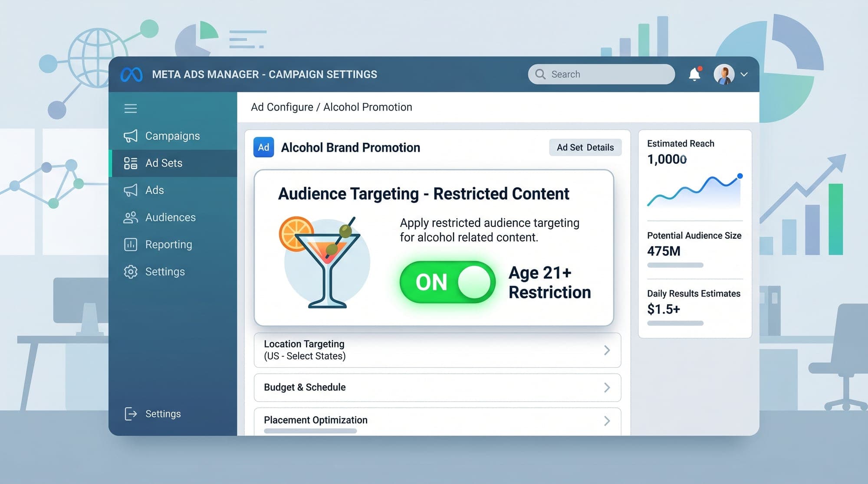Click the Settings gear icon
The width and height of the screenshot is (868, 484).
coord(131,271)
